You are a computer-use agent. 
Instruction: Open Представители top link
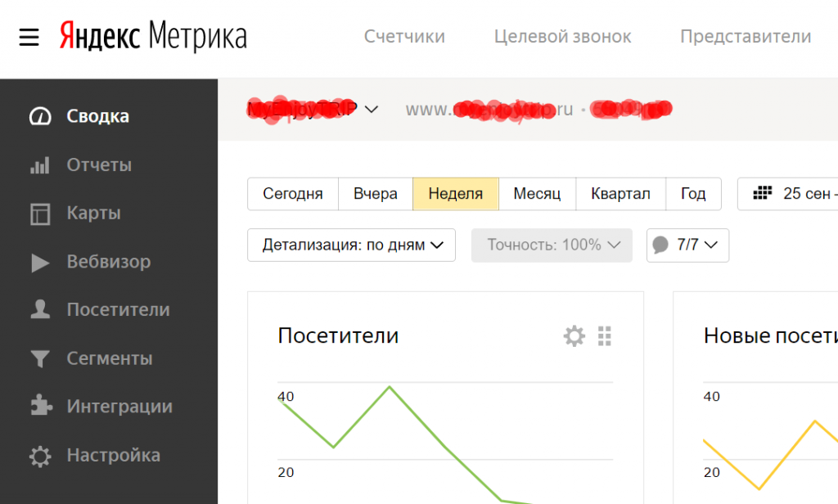[x=746, y=36]
